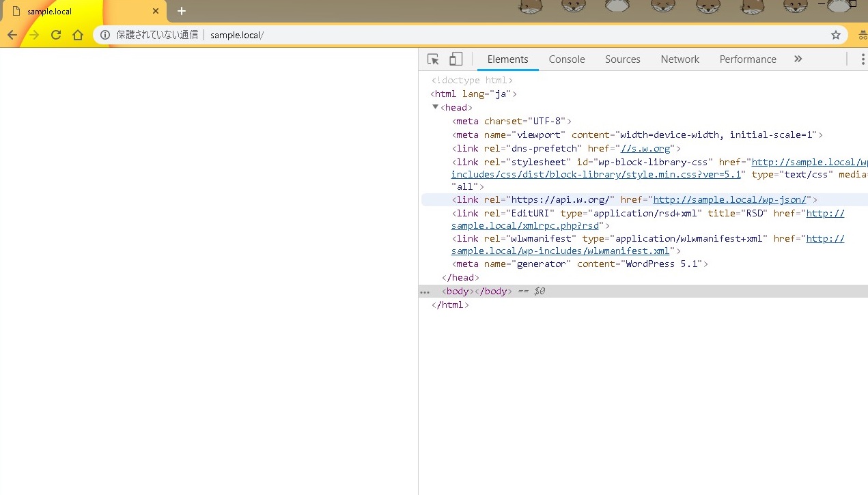868x495 pixels.
Task: Expand the hidden tabs chevron in DevTools
Action: coord(798,59)
